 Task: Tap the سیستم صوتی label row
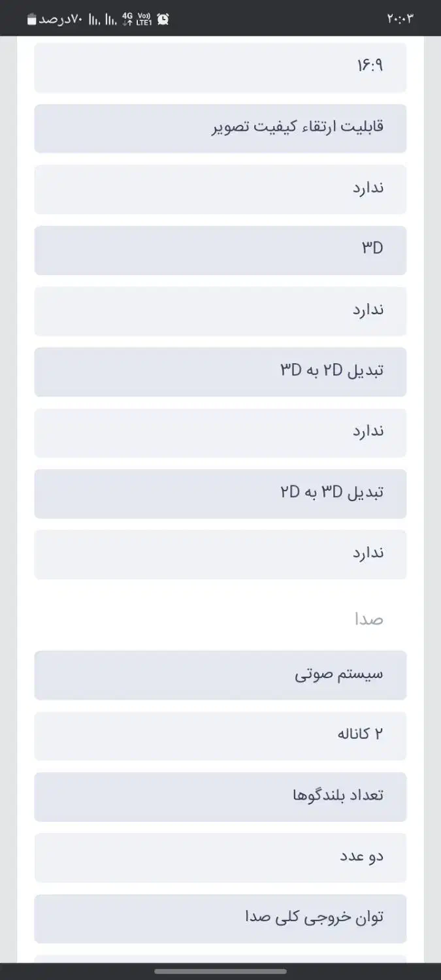(220, 675)
